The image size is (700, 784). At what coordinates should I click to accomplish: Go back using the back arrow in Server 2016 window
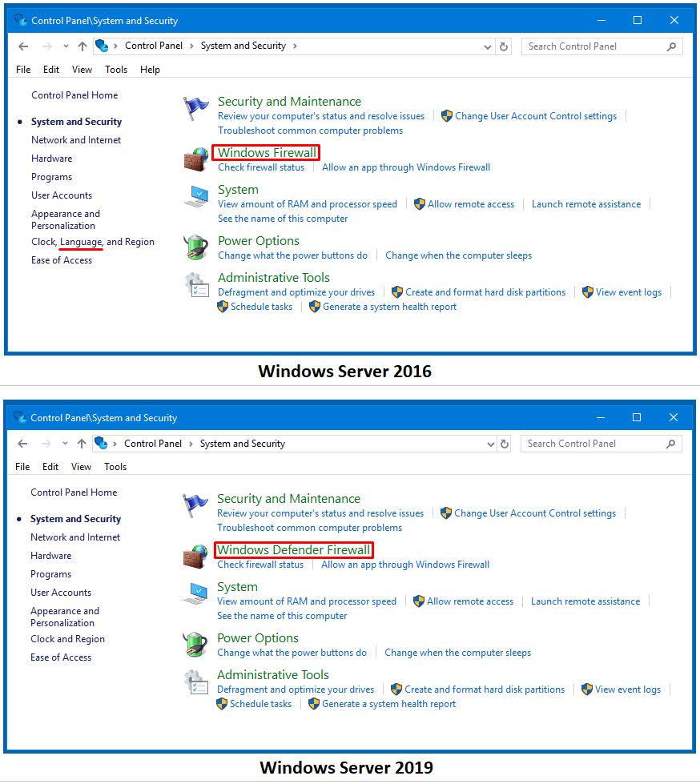click(x=23, y=46)
